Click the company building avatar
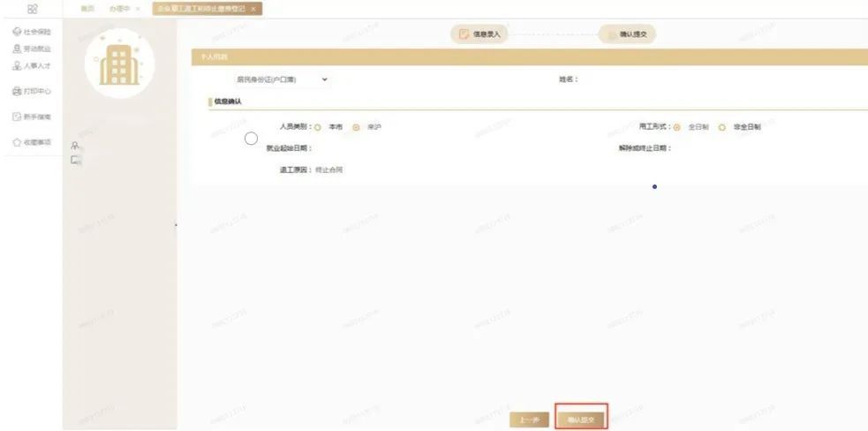The height and width of the screenshot is (431, 868). click(x=119, y=64)
